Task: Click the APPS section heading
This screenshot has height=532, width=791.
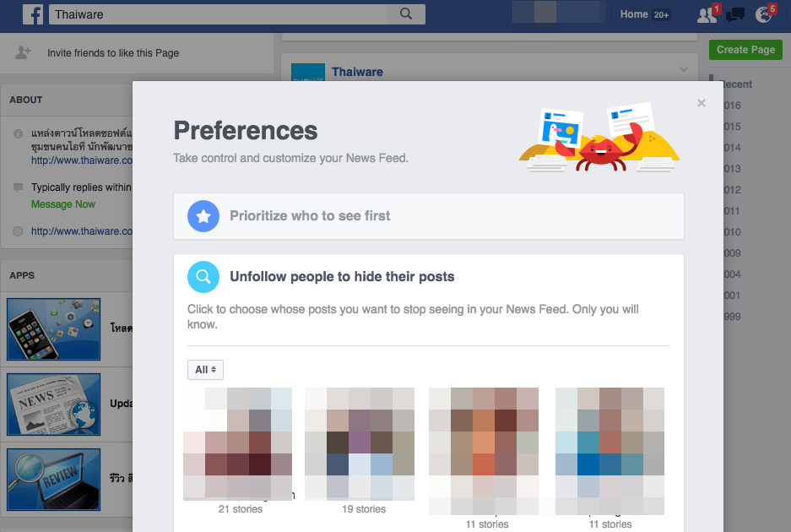Action: 22,275
